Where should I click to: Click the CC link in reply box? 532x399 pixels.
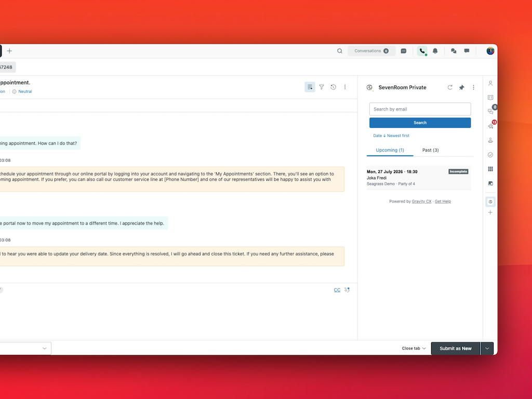tap(337, 290)
